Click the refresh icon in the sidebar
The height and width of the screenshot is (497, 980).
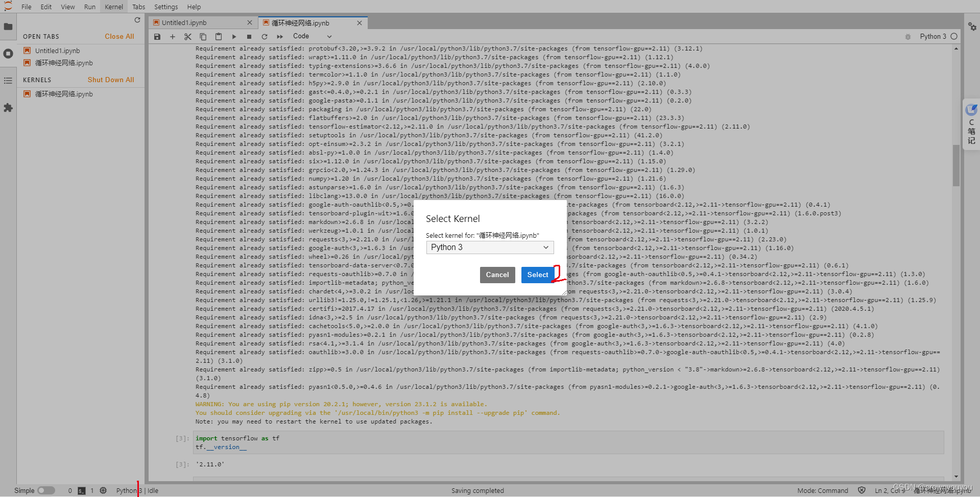click(x=137, y=20)
